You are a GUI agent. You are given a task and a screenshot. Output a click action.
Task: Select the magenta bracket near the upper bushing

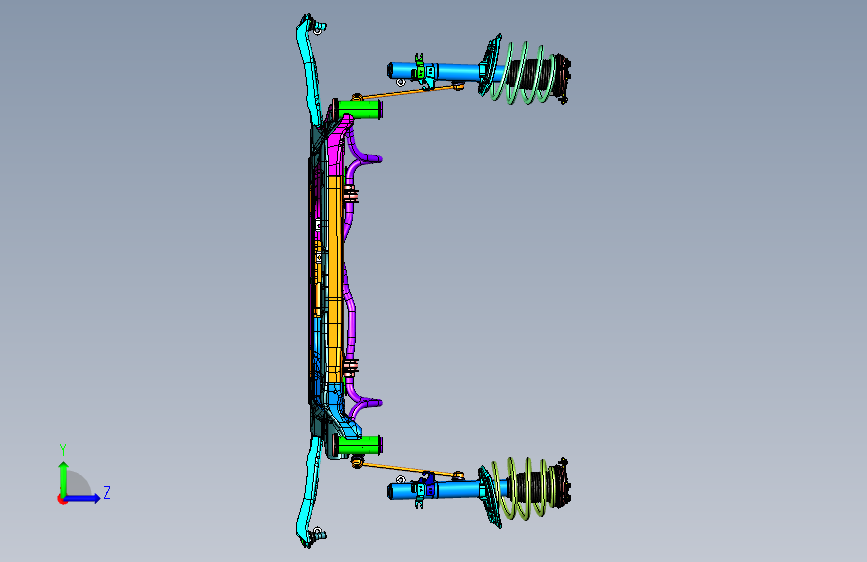click(337, 145)
